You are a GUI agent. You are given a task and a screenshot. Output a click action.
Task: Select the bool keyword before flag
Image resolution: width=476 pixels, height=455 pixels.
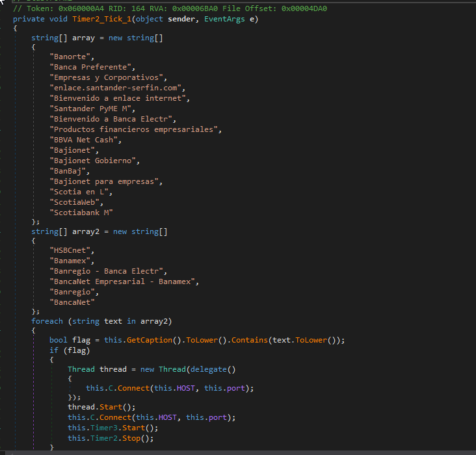tap(59, 340)
